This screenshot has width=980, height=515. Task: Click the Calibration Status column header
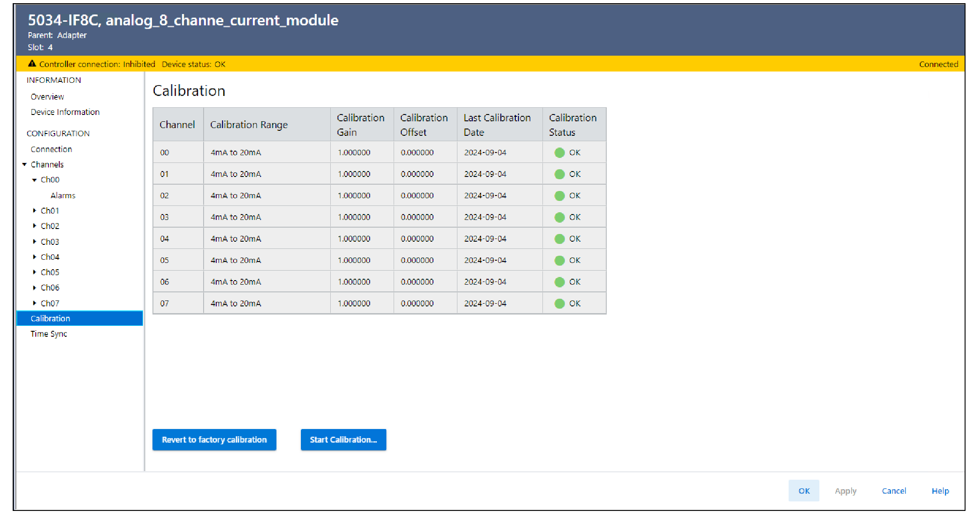coord(574,124)
